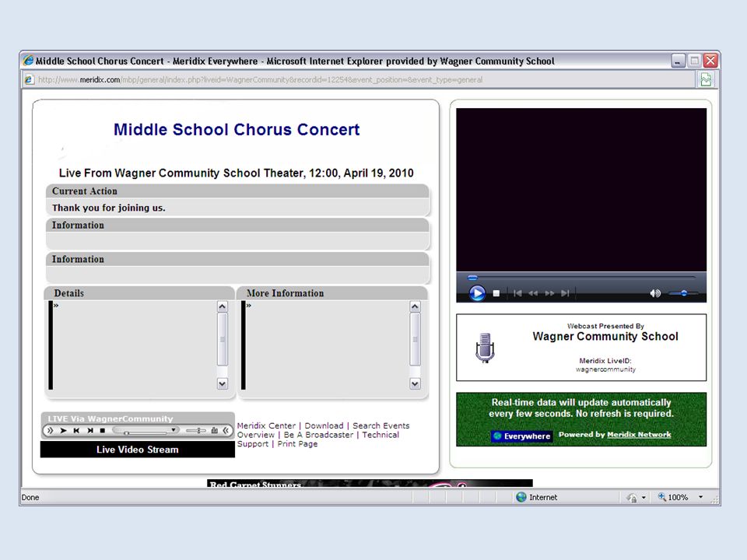
Task: Click next button on the audio player
Action: 90,430
